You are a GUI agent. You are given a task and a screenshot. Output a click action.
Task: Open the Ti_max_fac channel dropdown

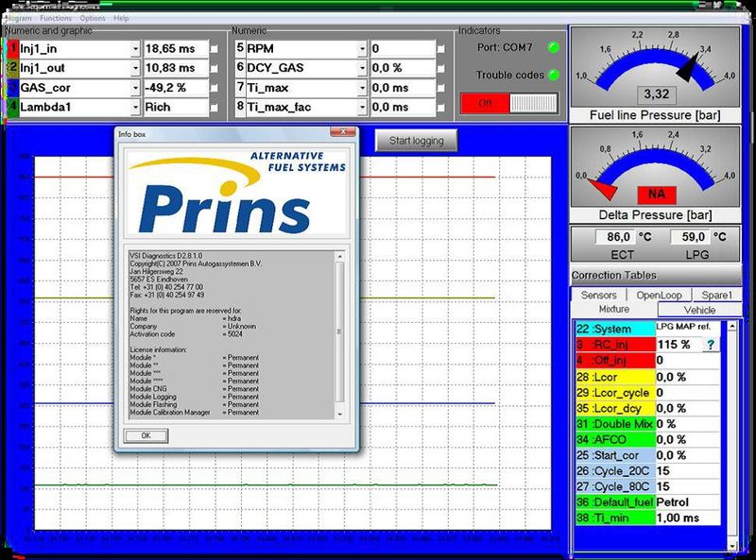coord(362,107)
